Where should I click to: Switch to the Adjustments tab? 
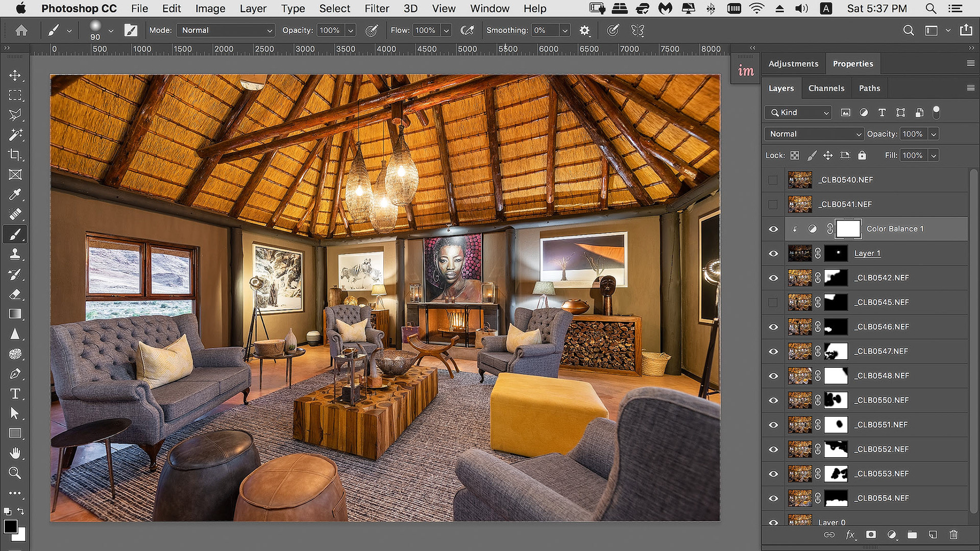[793, 64]
